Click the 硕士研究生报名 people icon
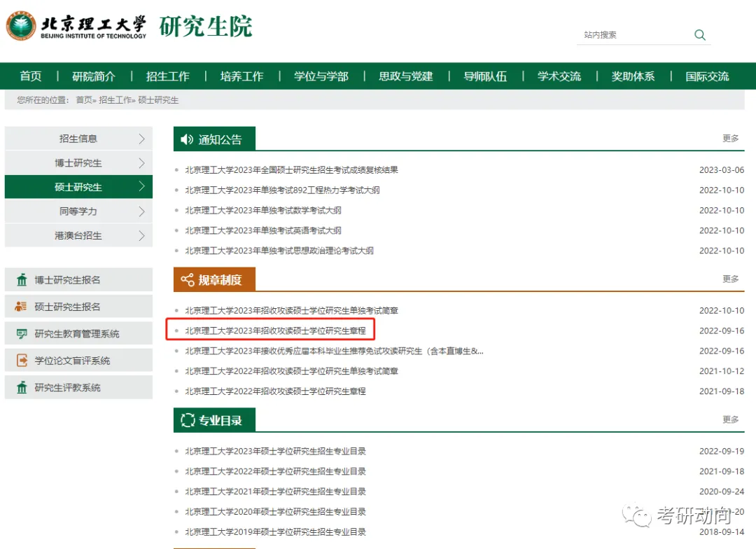 click(21, 306)
